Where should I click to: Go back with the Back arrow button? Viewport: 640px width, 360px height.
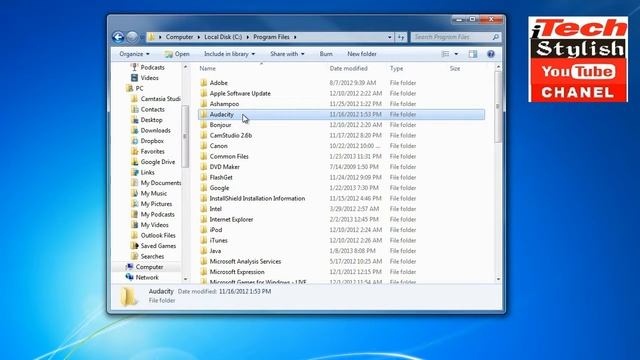click(x=118, y=37)
